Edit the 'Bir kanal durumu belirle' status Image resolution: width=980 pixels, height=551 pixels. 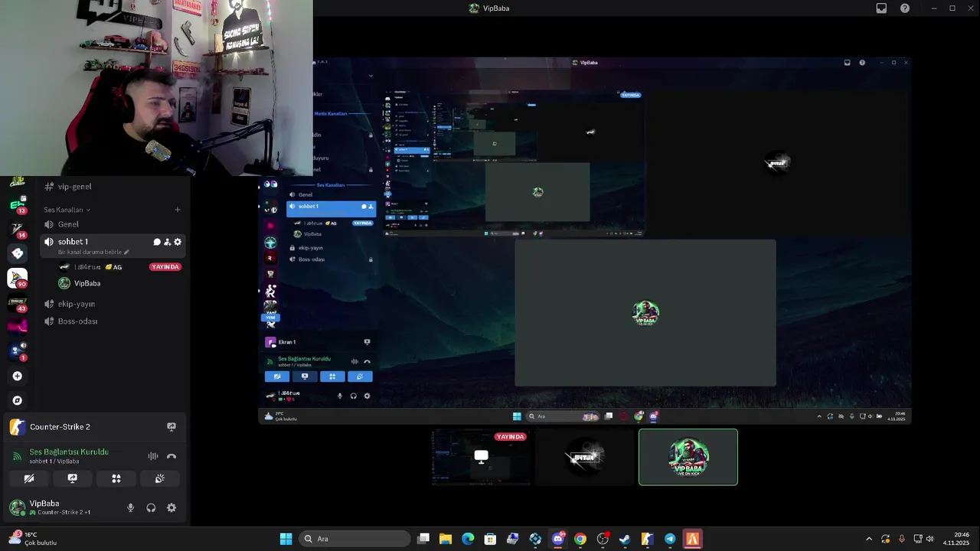click(x=93, y=252)
